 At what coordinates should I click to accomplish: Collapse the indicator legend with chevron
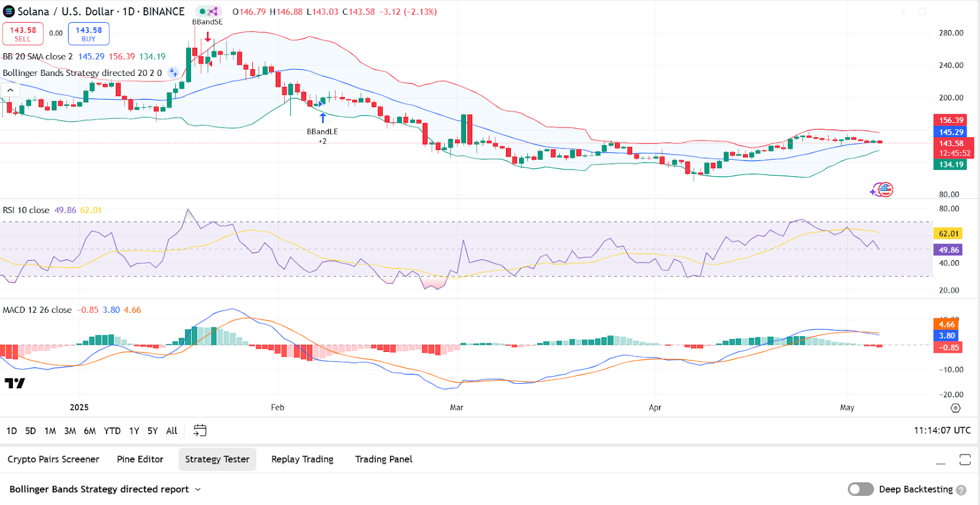(10, 90)
